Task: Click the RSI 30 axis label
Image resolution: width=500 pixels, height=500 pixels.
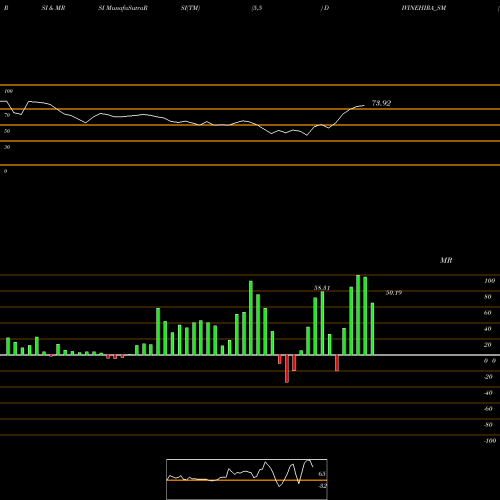Action: coord(7,147)
